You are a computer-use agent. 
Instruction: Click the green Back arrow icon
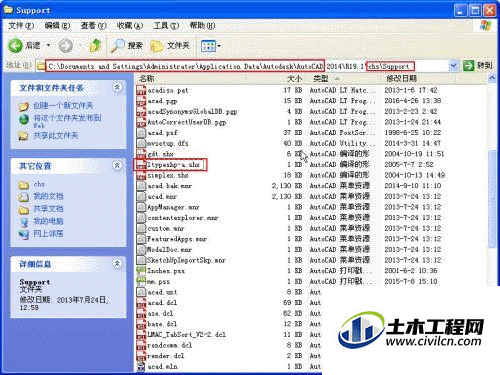tap(15, 46)
